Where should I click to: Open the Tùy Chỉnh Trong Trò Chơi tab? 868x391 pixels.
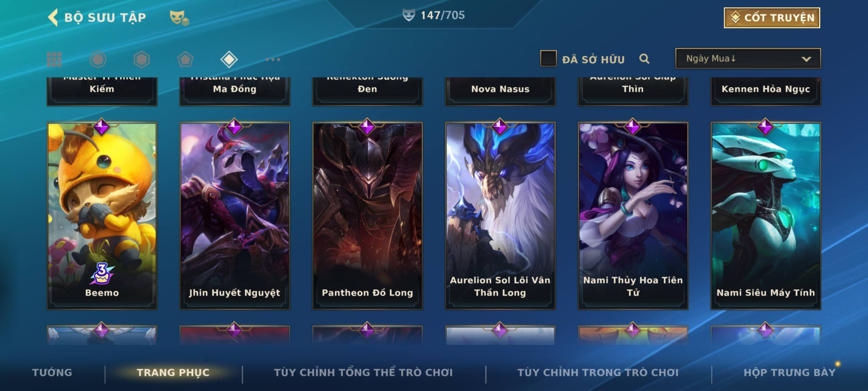pyautogui.click(x=598, y=373)
